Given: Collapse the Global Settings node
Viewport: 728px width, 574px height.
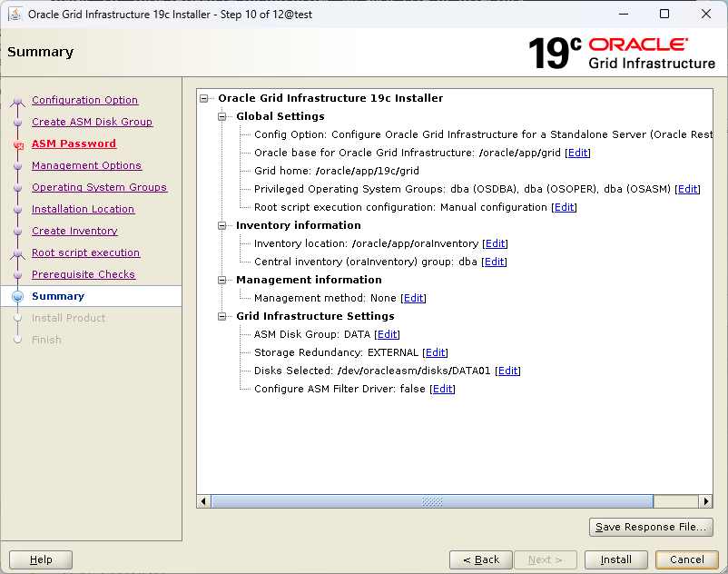Looking at the screenshot, I should pos(221,116).
